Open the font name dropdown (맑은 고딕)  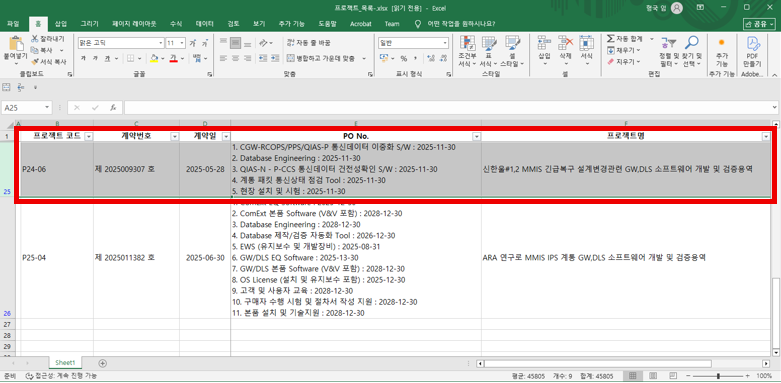click(160, 43)
